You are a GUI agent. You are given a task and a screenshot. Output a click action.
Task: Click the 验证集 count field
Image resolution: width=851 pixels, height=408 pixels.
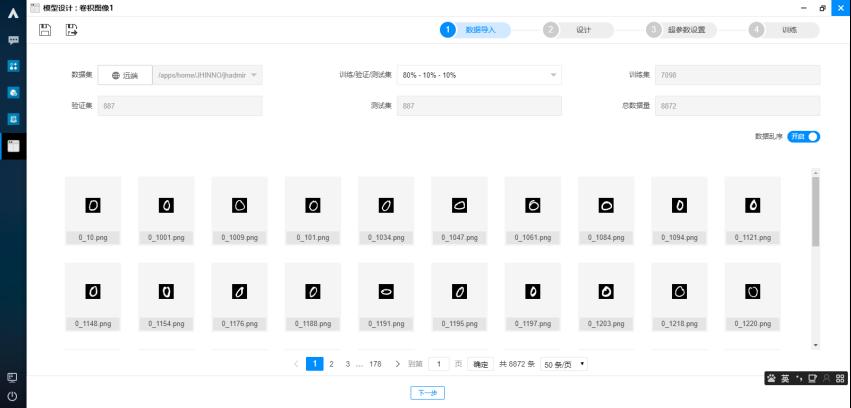click(180, 106)
